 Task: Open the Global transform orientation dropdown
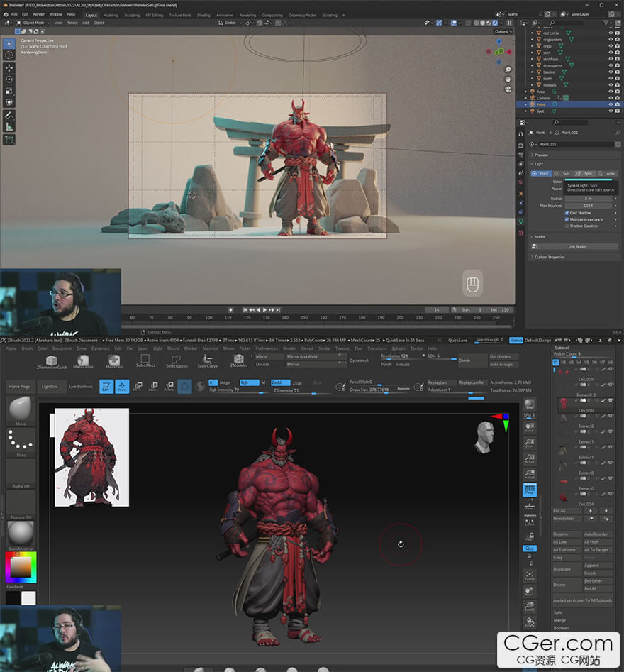click(x=230, y=23)
